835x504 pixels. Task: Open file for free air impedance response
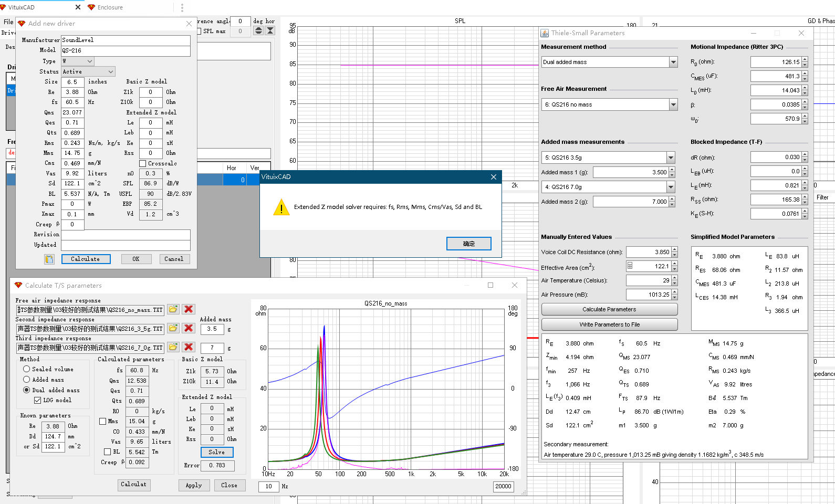[173, 309]
